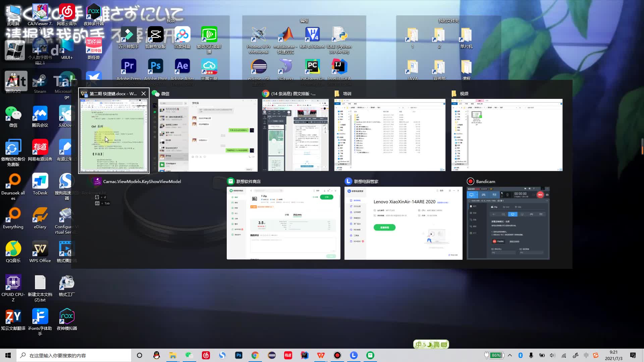644x362 pixels.
Task: Open the Adobe After Effects desktop icon
Action: [x=182, y=66]
